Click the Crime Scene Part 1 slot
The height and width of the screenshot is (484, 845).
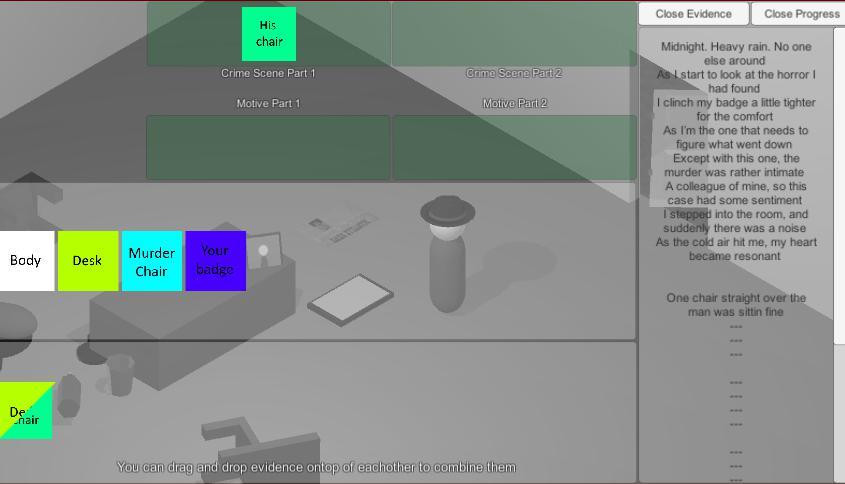268,34
